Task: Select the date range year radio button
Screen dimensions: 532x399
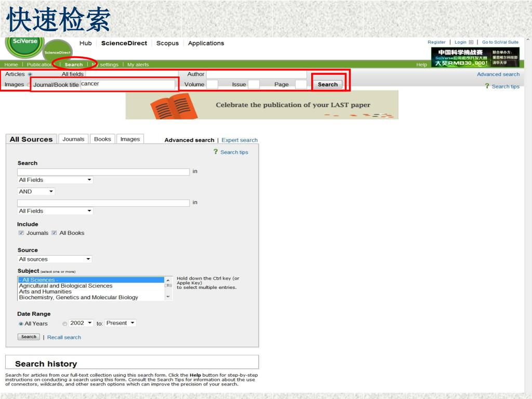Action: click(64, 324)
